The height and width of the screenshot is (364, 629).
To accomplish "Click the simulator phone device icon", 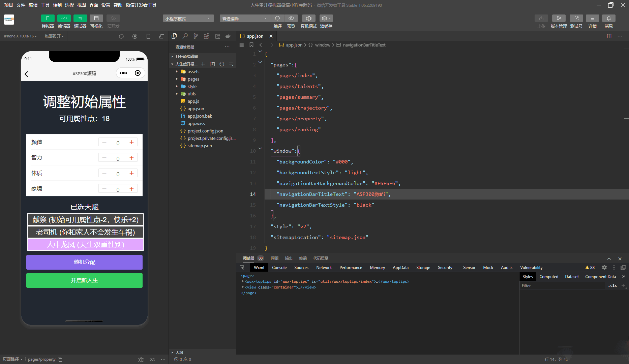I will (x=148, y=36).
